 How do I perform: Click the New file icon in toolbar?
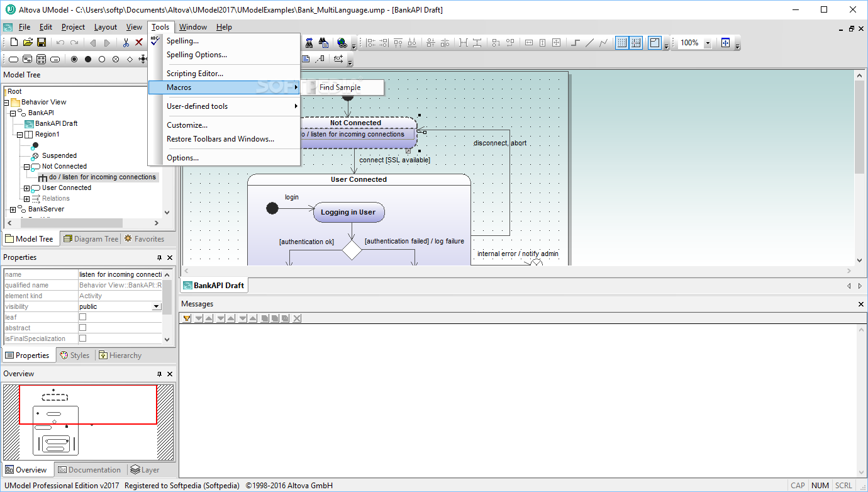pyautogui.click(x=14, y=42)
